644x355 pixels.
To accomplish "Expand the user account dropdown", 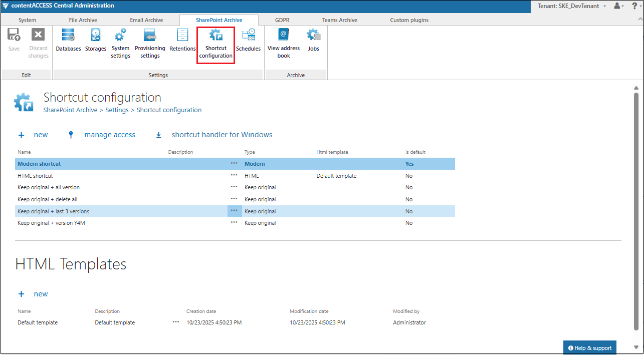I will (x=618, y=6).
